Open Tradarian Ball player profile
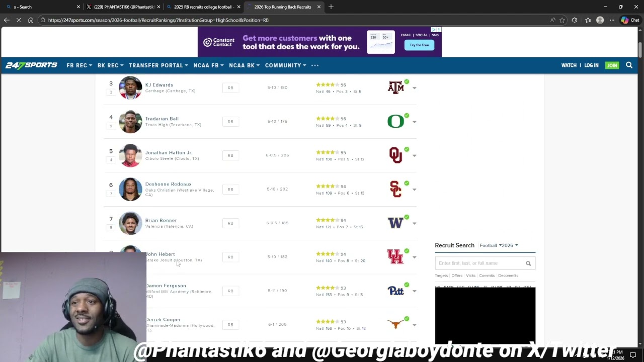 (x=162, y=119)
